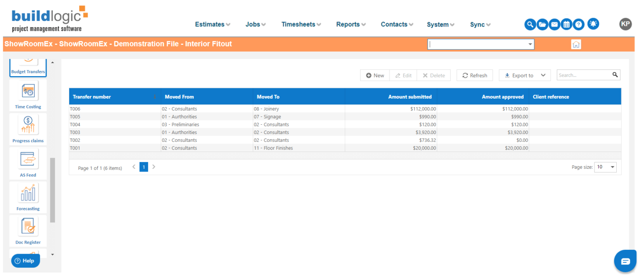The height and width of the screenshot is (280, 644).
Task: Select transfer row T001
Action: (x=345, y=148)
